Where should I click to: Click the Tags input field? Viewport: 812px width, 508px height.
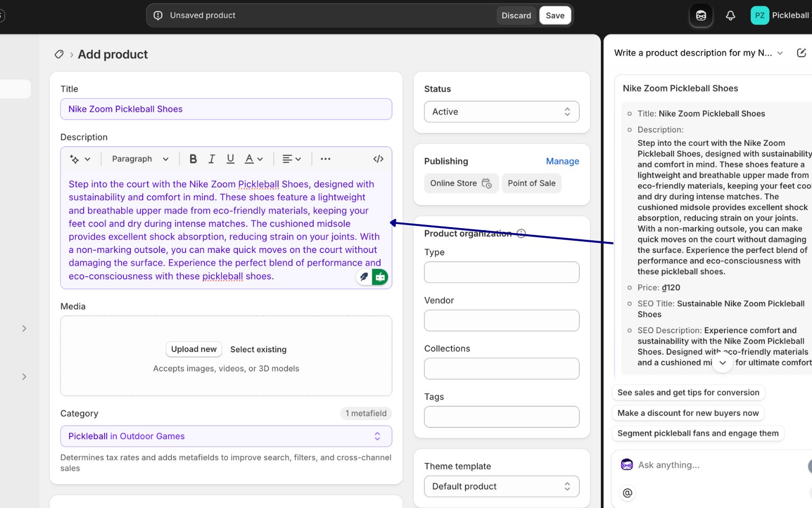click(x=501, y=417)
